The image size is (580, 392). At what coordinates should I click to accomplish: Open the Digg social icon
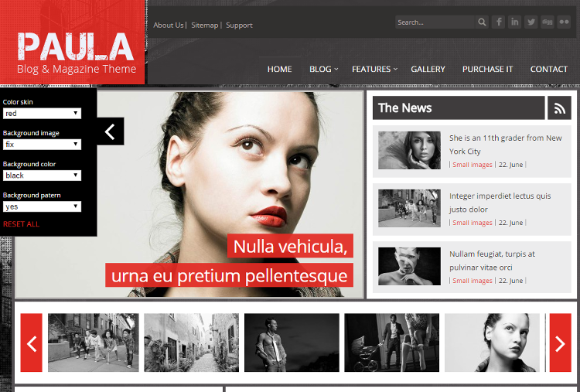(548, 22)
